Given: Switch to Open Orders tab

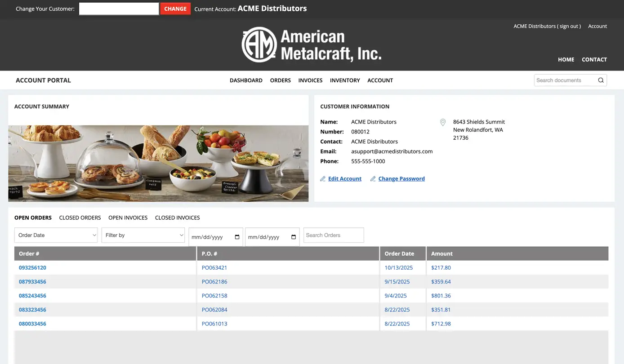Looking at the screenshot, I should coord(33,218).
